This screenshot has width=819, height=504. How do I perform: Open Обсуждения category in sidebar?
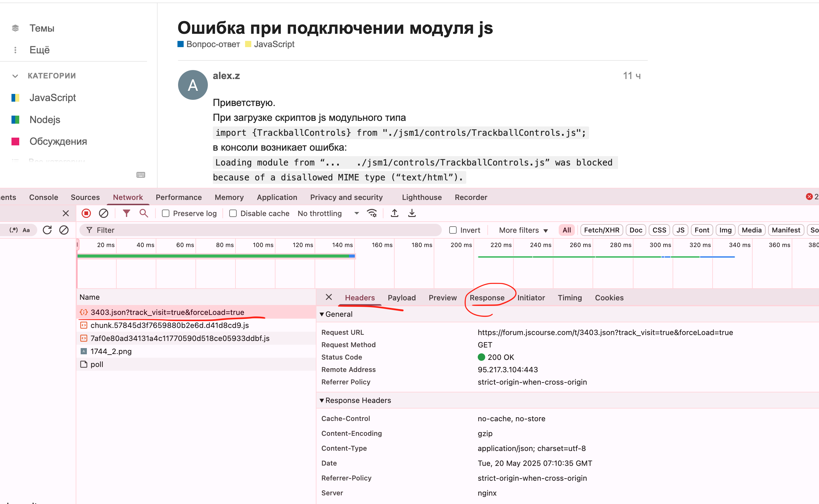49,141
